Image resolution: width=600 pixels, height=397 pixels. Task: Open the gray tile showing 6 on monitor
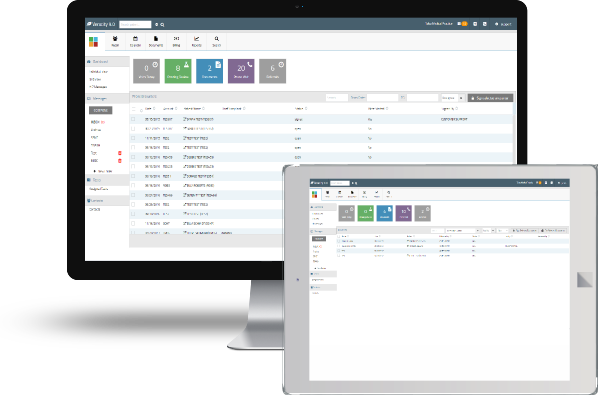[272, 71]
